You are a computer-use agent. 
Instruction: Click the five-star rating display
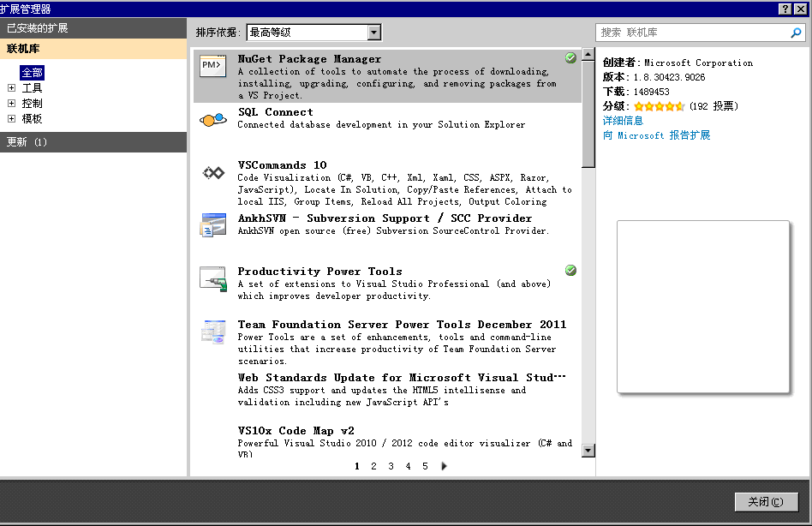660,106
